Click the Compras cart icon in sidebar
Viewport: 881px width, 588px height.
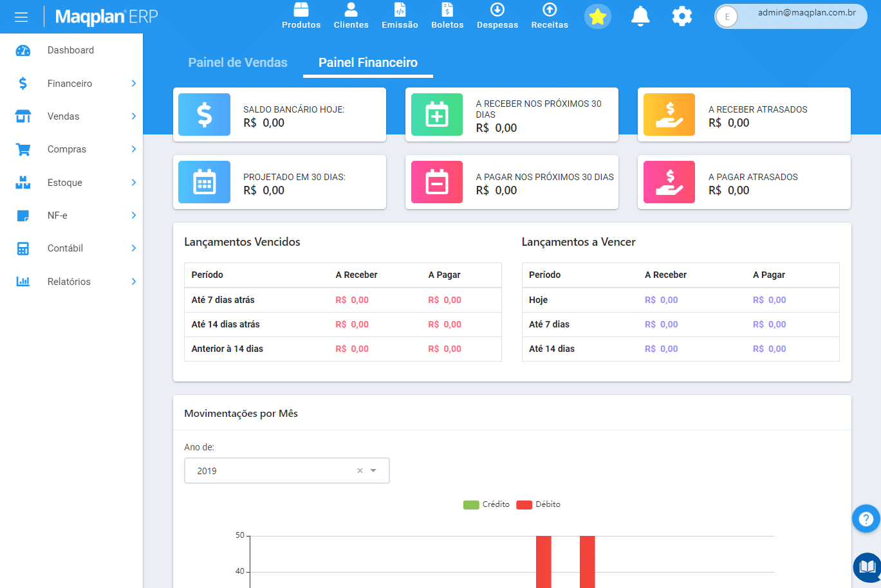pyautogui.click(x=23, y=149)
